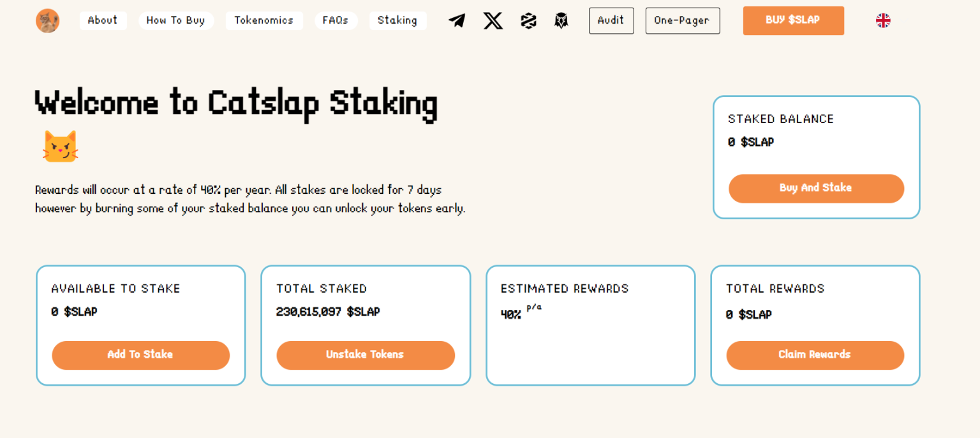Open the hexagonal DEX exchange icon
980x438 pixels.
528,20
